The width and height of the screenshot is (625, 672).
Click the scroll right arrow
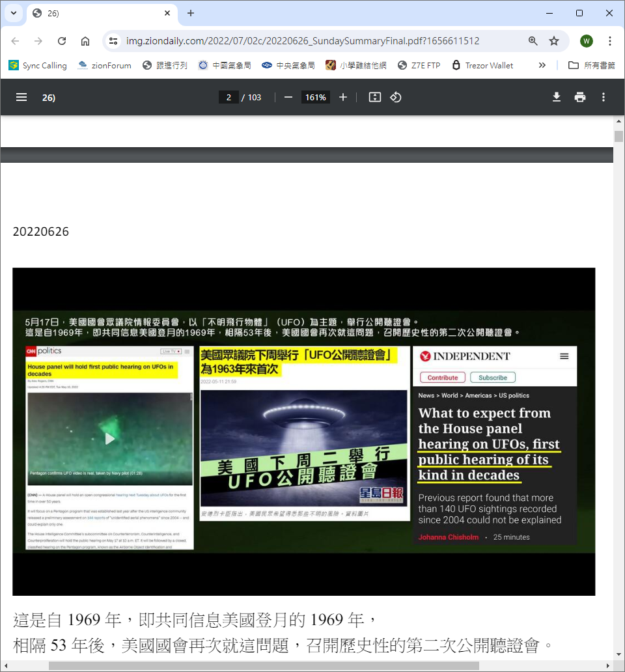pyautogui.click(x=608, y=665)
